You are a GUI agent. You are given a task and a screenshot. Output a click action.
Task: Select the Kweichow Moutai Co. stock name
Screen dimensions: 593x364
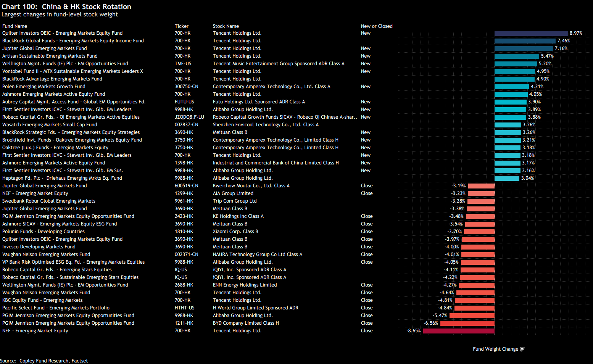click(251, 186)
